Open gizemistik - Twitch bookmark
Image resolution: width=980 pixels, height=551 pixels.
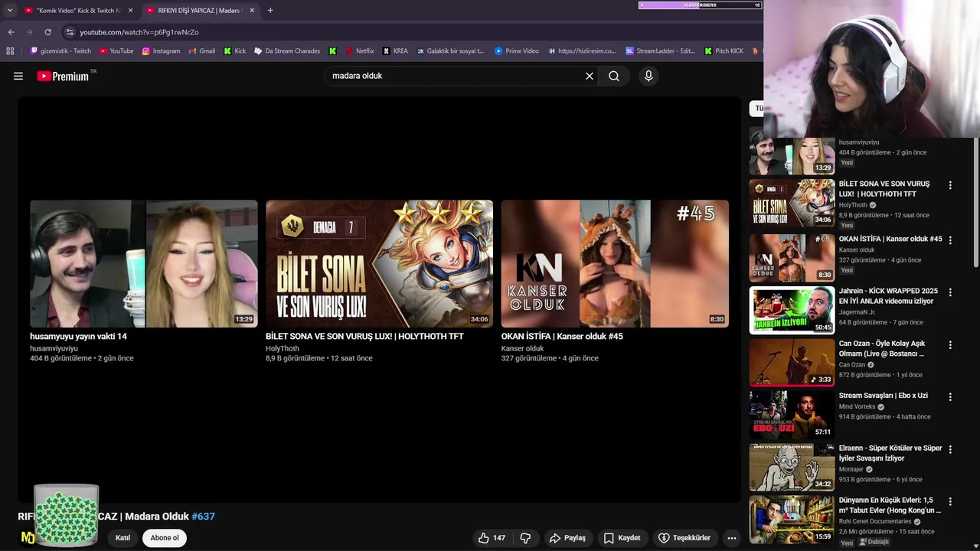coord(60,51)
